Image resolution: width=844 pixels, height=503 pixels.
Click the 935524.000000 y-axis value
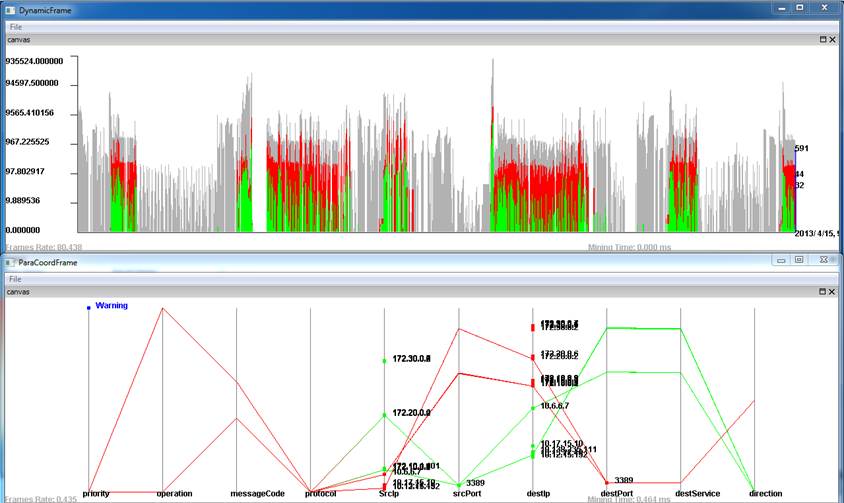tap(34, 61)
